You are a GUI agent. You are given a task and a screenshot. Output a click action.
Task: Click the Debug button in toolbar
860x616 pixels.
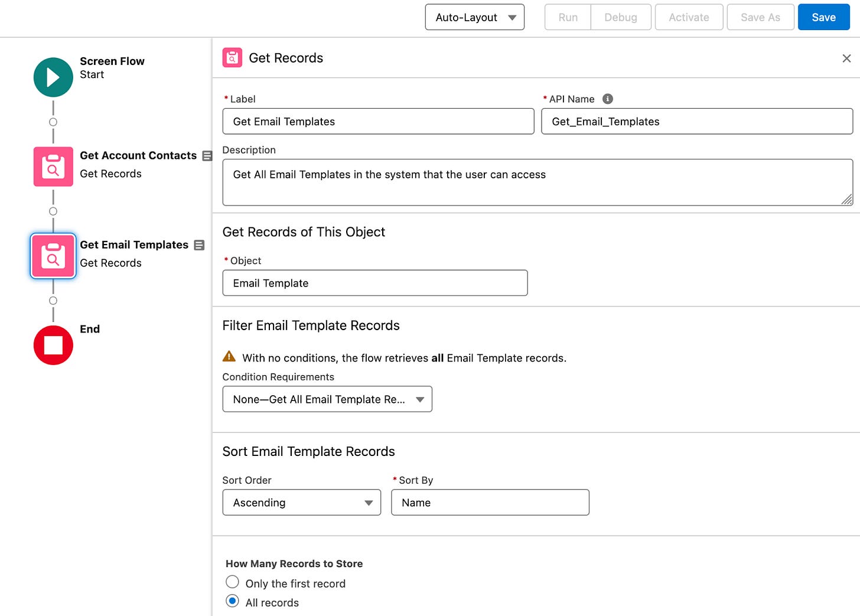point(620,17)
